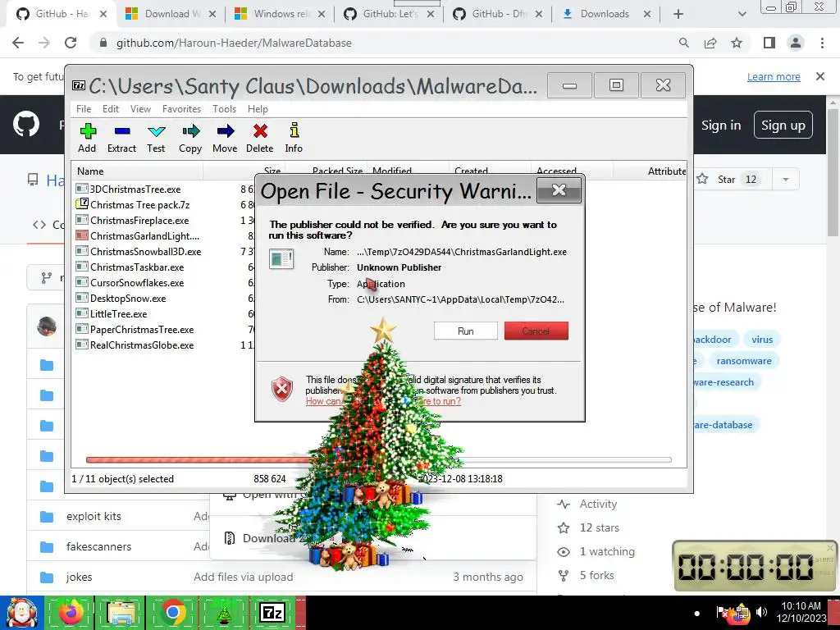Switch to GitHub: Let's build tab
The height and width of the screenshot is (630, 840).
pyautogui.click(x=390, y=14)
